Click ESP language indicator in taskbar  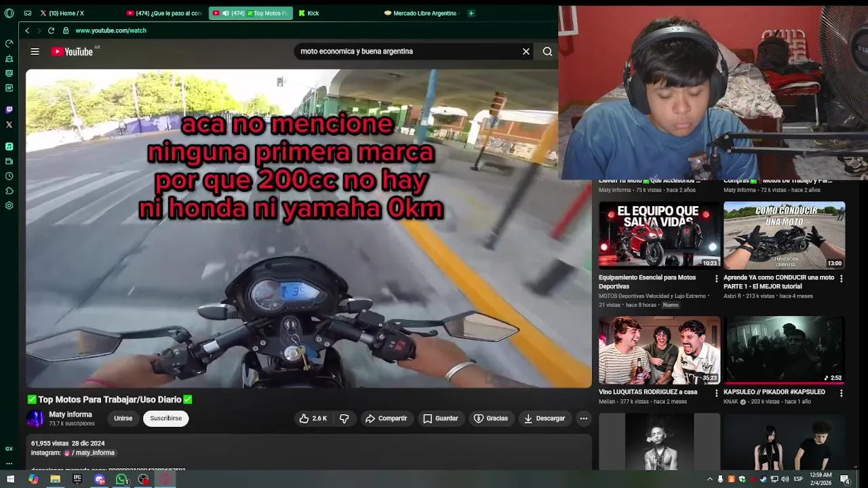coord(798,479)
